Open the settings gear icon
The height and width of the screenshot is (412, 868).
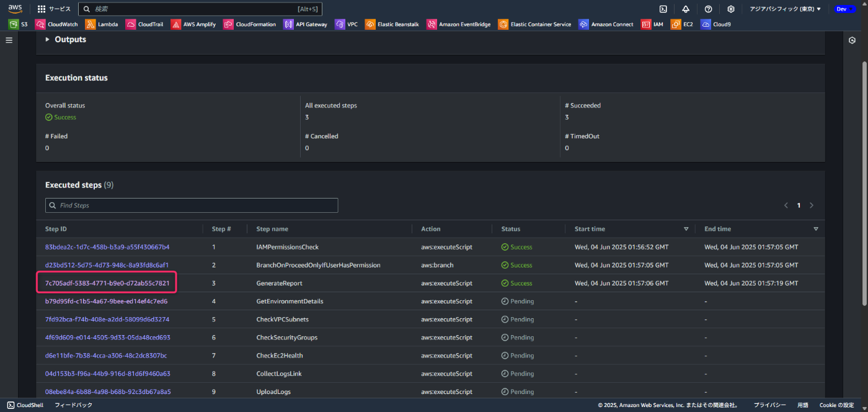[731, 9]
